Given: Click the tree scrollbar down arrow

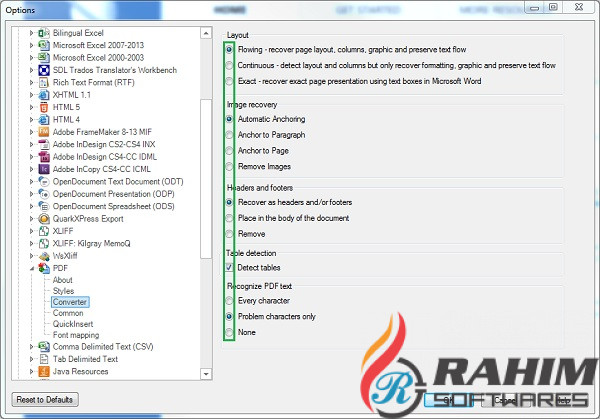Looking at the screenshot, I should 206,374.
